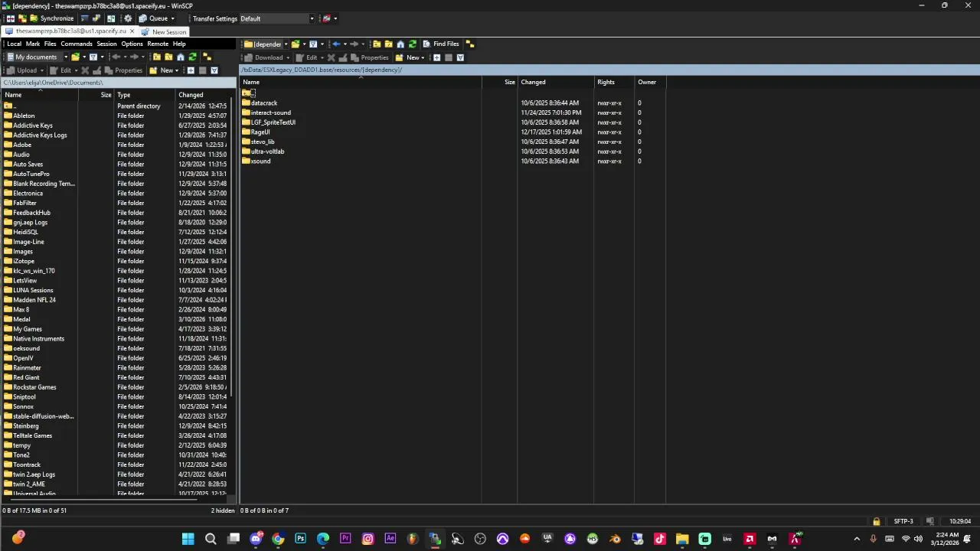Open the Options menu
980x551 pixels.
pos(132,44)
